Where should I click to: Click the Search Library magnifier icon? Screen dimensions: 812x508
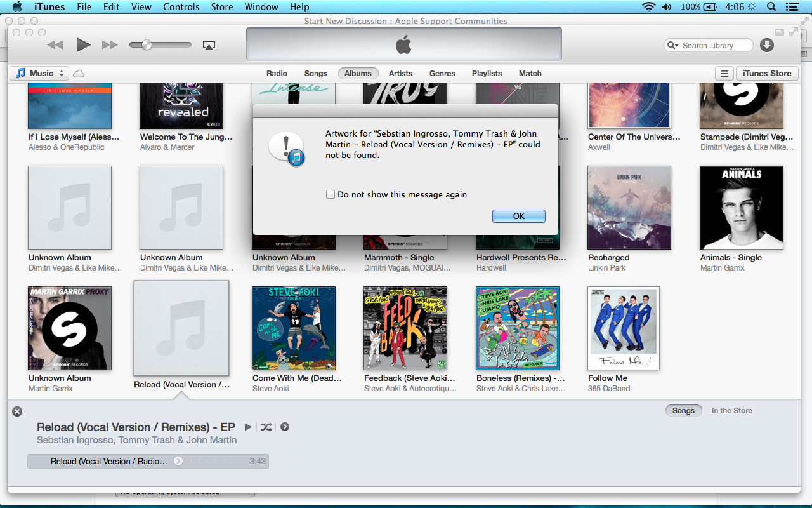672,46
